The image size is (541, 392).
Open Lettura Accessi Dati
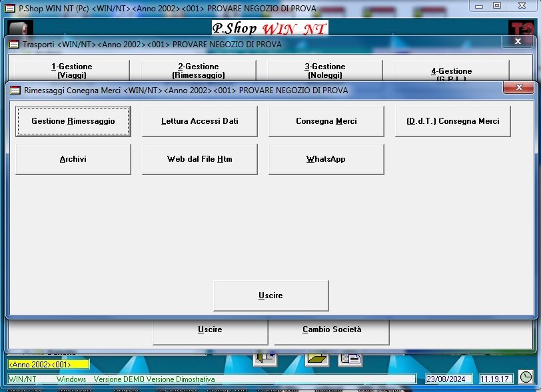pos(200,121)
